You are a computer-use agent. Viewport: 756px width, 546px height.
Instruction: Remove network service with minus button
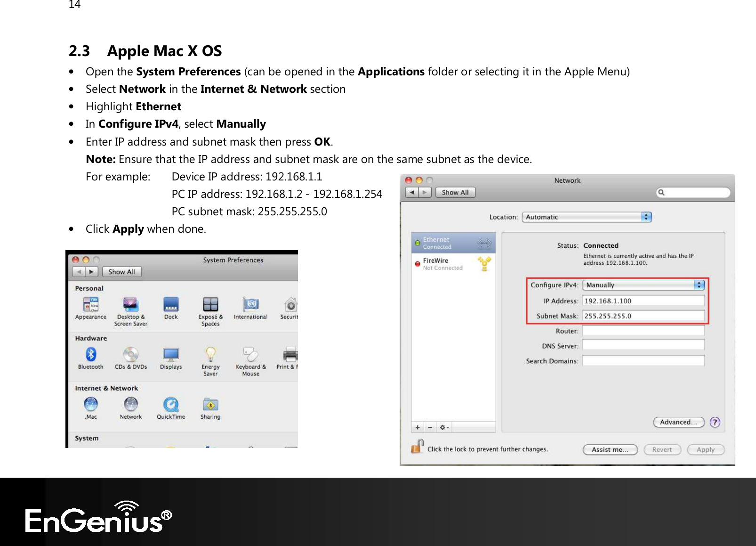point(430,427)
